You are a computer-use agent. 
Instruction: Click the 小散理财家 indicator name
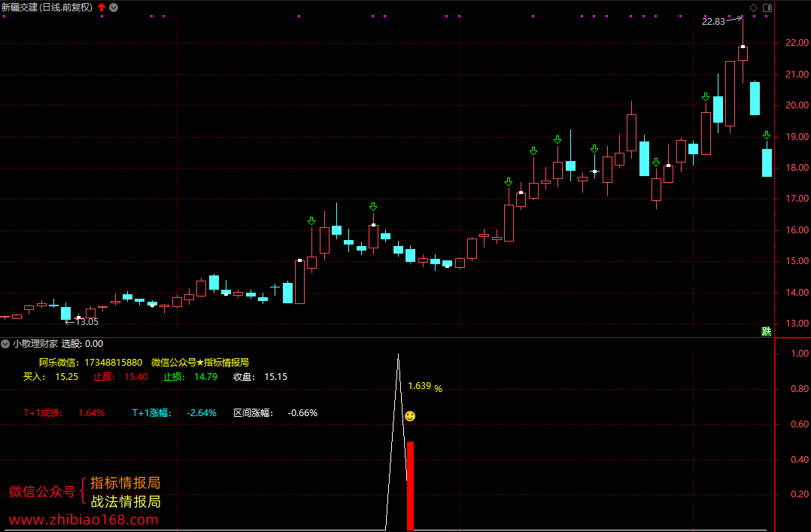point(35,344)
